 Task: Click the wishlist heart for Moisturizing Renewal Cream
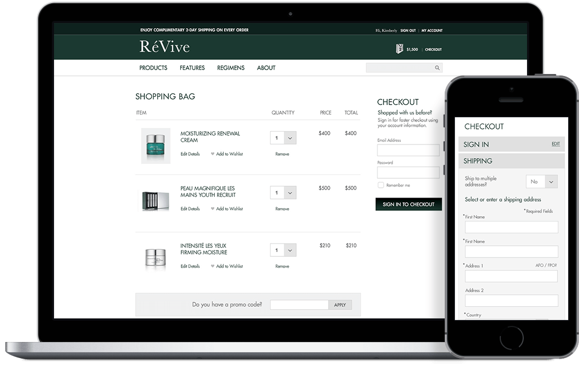[x=213, y=154]
